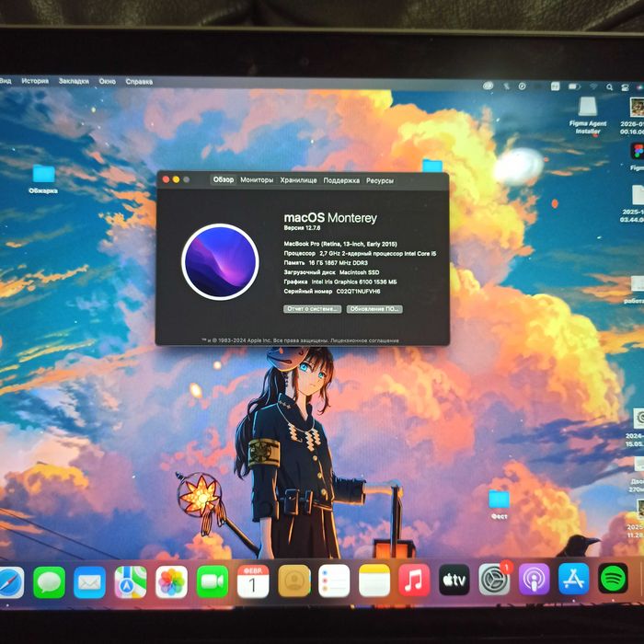Open Safari from the Dock
The width and height of the screenshot is (644, 644).
coord(11,582)
